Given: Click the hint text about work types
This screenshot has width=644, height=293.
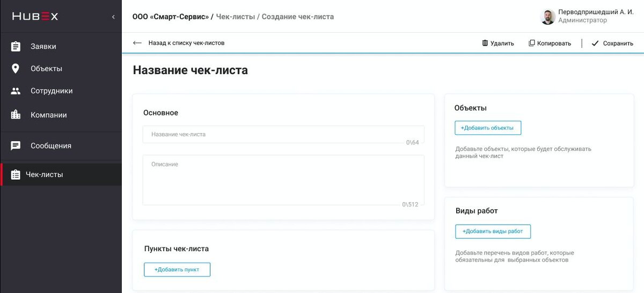Looking at the screenshot, I should click(x=515, y=256).
